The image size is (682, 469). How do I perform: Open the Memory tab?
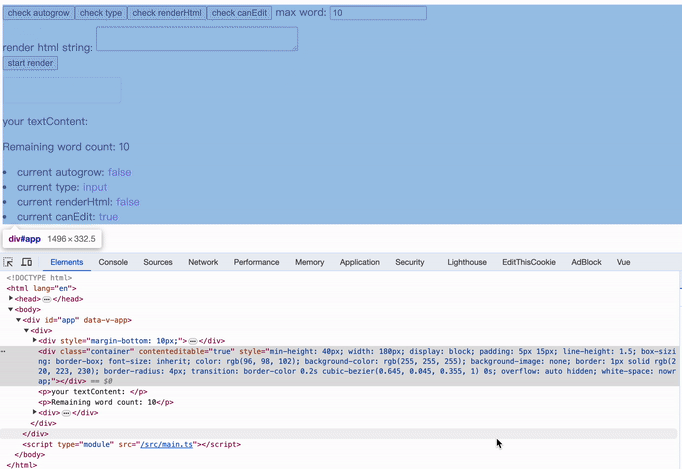310,262
